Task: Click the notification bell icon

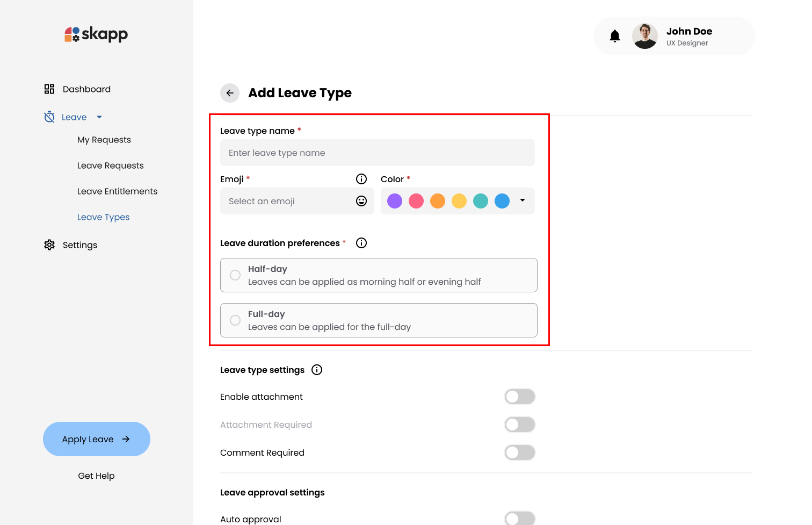Action: click(x=615, y=35)
